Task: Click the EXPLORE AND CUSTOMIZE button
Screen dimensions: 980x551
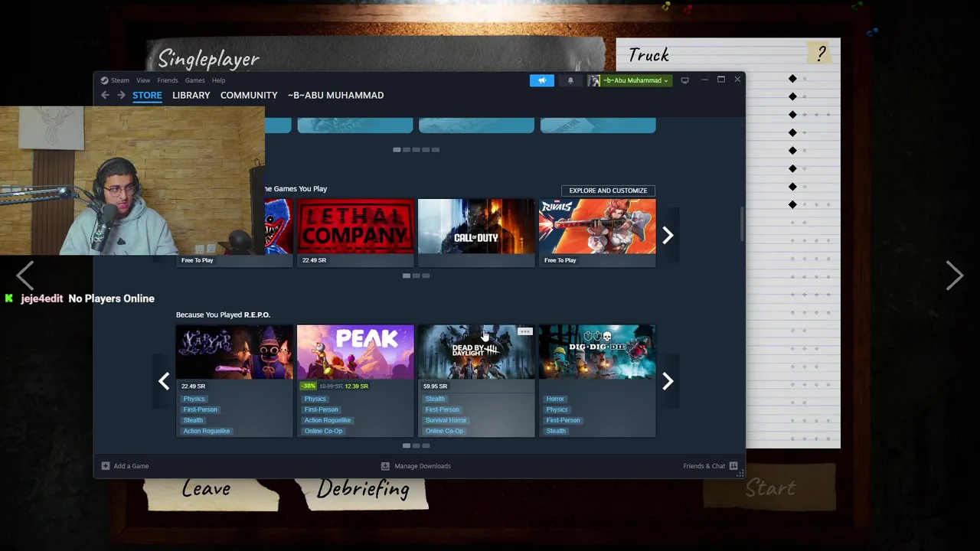Action: [608, 191]
